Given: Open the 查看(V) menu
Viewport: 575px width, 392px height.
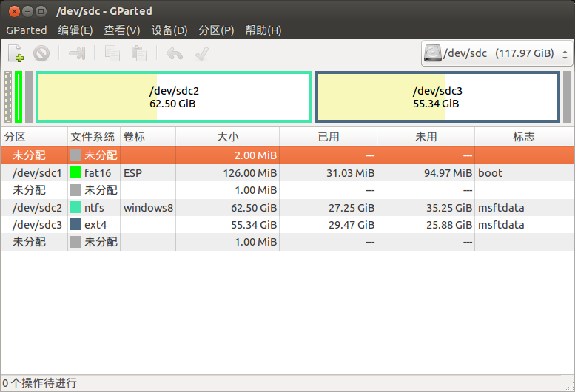Looking at the screenshot, I should click(x=122, y=30).
